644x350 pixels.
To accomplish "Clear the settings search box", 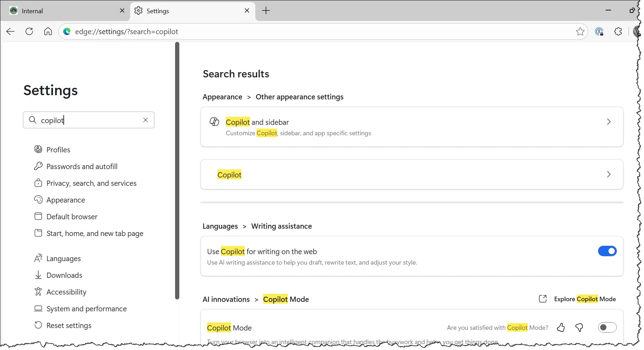I will [x=146, y=120].
